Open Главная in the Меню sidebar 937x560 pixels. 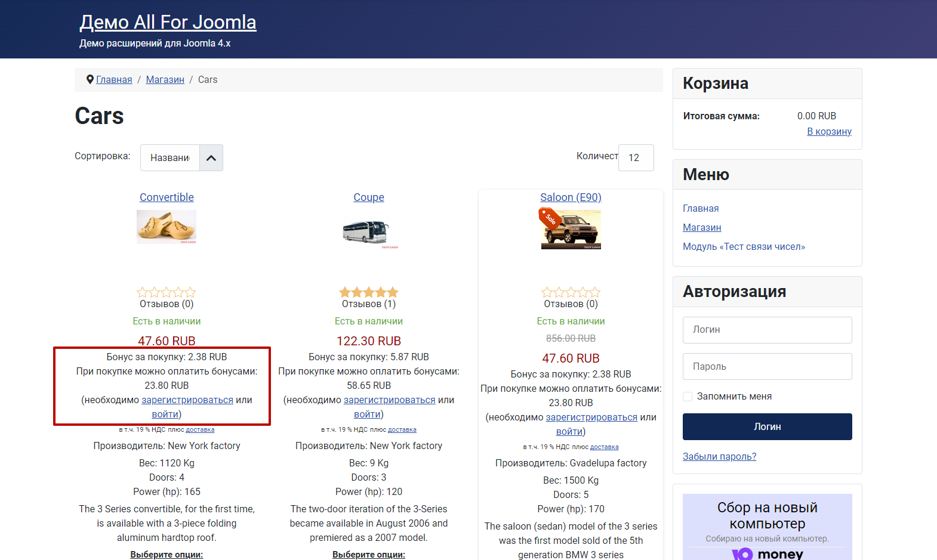tap(701, 208)
